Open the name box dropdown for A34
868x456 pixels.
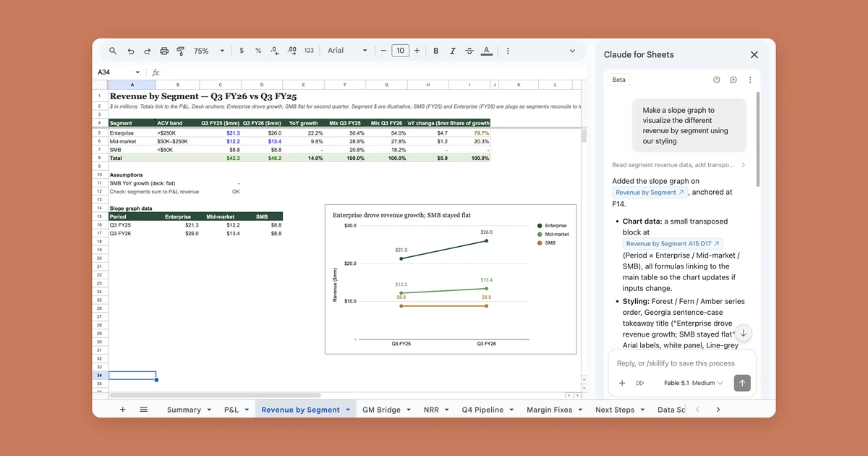point(137,72)
